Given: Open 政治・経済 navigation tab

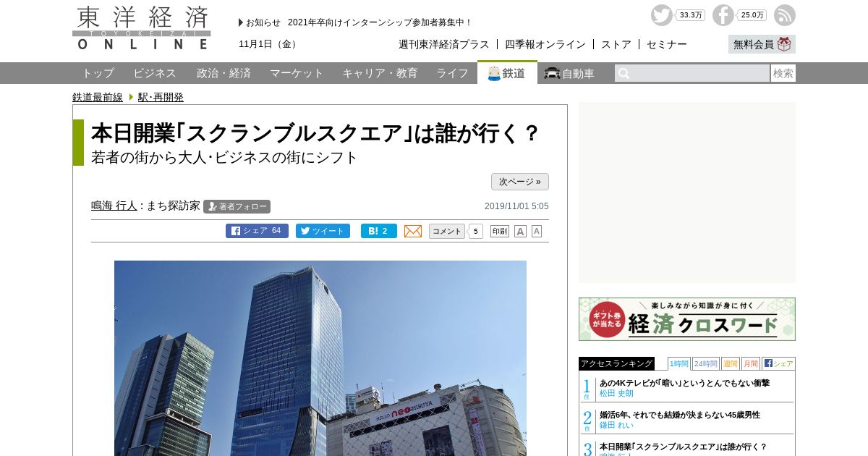Looking at the screenshot, I should (x=224, y=73).
